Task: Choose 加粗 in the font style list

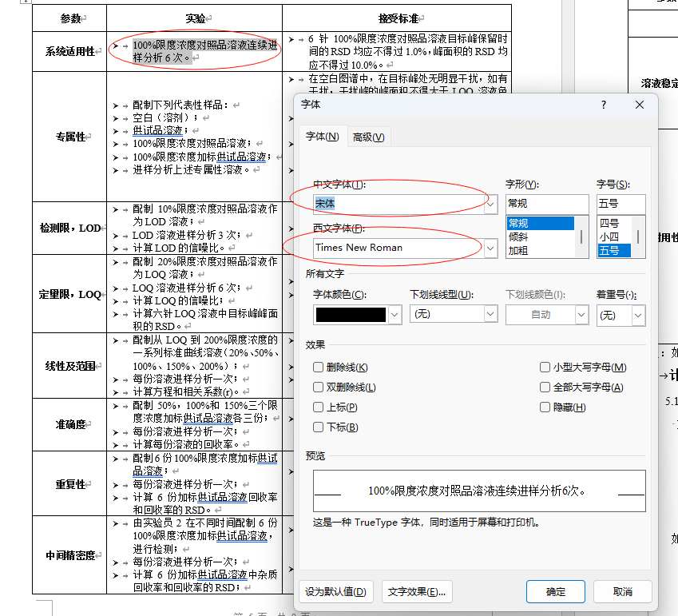Action: pyautogui.click(x=518, y=251)
